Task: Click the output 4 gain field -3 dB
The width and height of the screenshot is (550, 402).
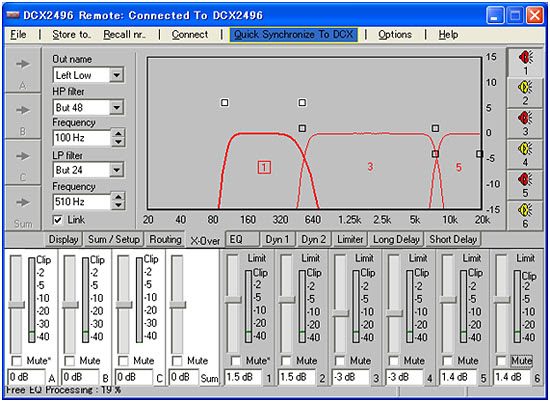Action: [404, 377]
